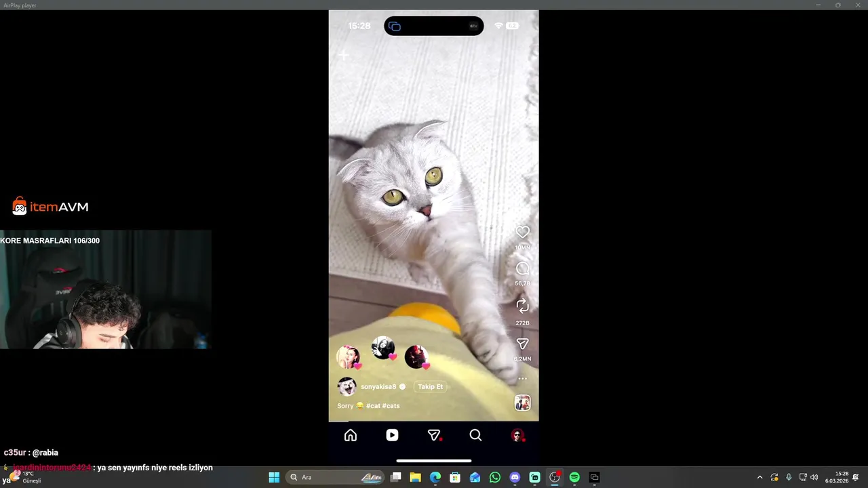868x488 pixels.
Task: Tap the repost arrows icon
Action: pyautogui.click(x=522, y=306)
